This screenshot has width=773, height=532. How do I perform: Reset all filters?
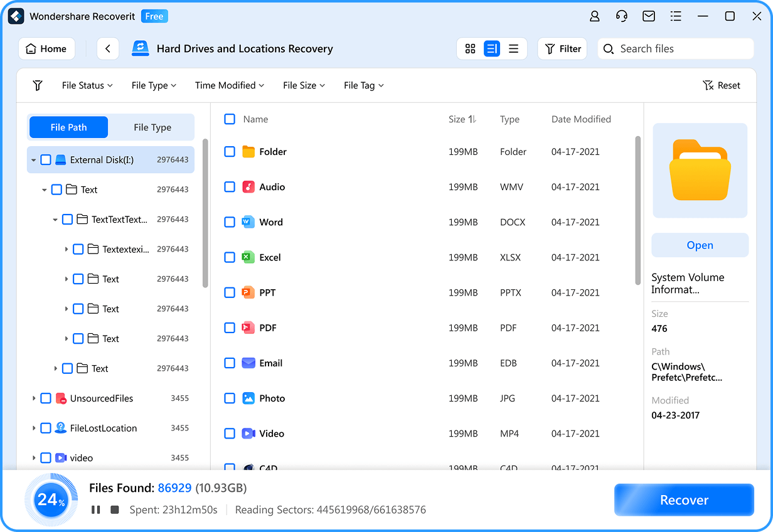pyautogui.click(x=722, y=85)
